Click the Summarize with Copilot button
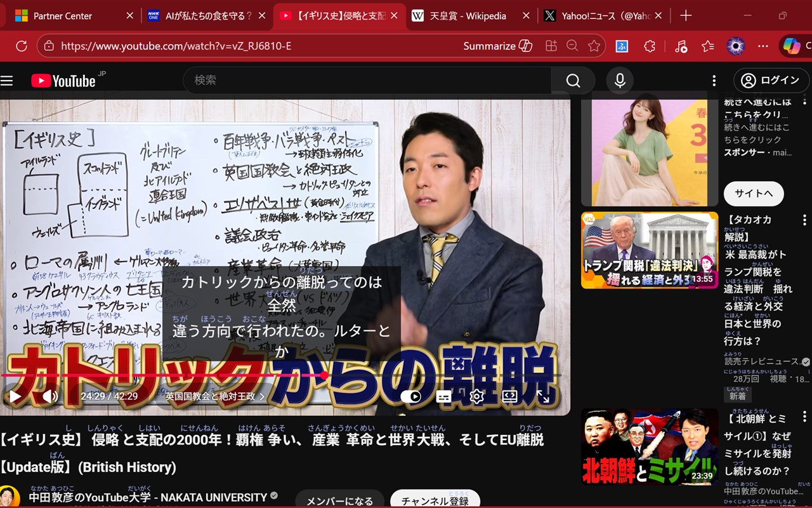Viewport: 812px width, 508px height. click(498, 46)
